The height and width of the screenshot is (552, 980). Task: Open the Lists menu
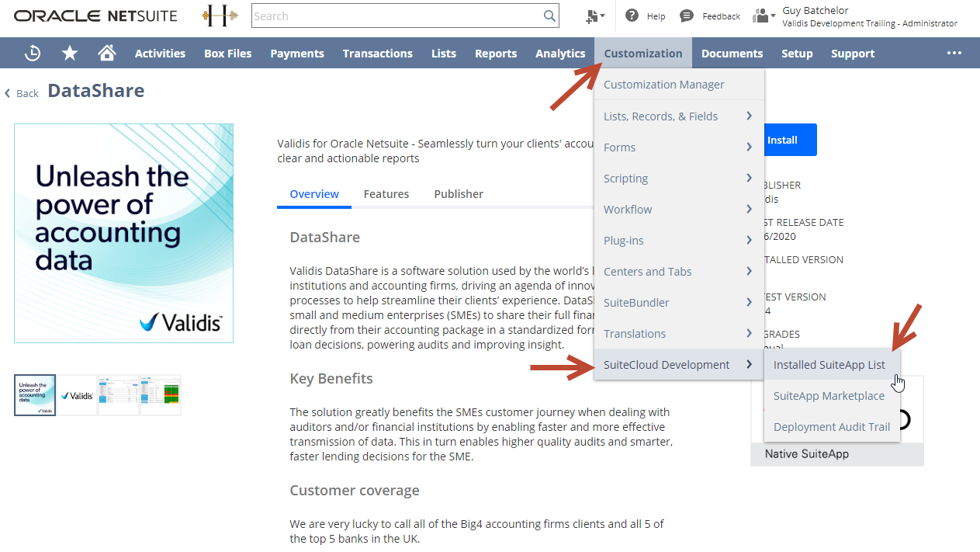pyautogui.click(x=444, y=53)
